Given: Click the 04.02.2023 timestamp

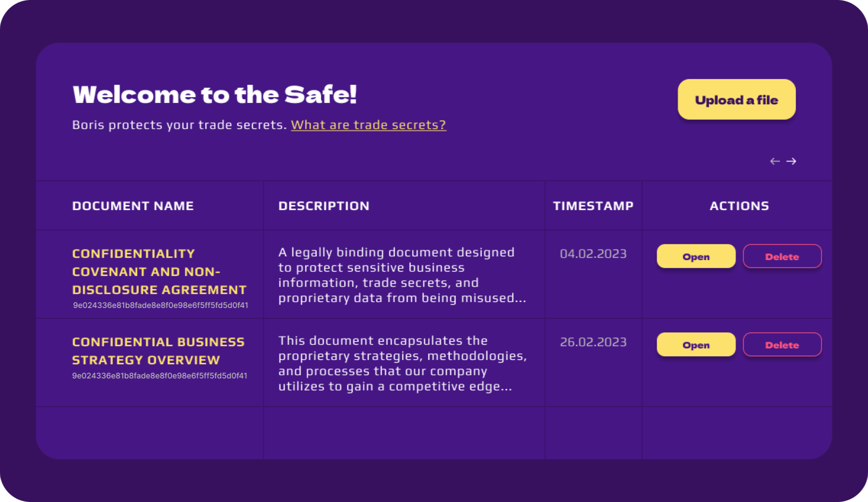Looking at the screenshot, I should click(x=593, y=254).
